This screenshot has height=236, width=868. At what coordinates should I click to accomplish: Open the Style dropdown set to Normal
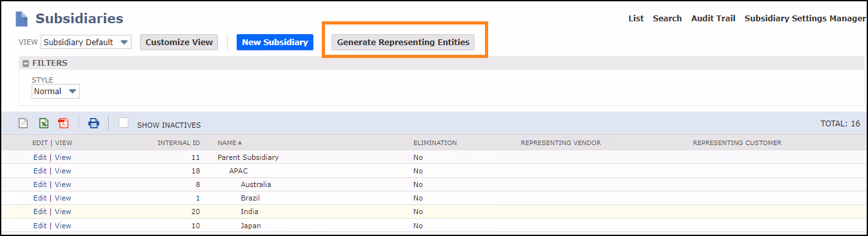(x=55, y=92)
